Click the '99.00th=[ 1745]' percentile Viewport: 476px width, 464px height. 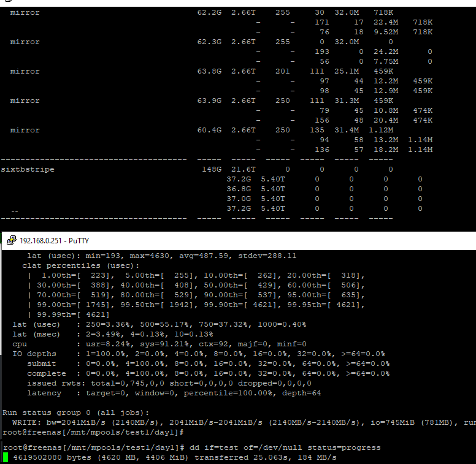[x=73, y=305]
